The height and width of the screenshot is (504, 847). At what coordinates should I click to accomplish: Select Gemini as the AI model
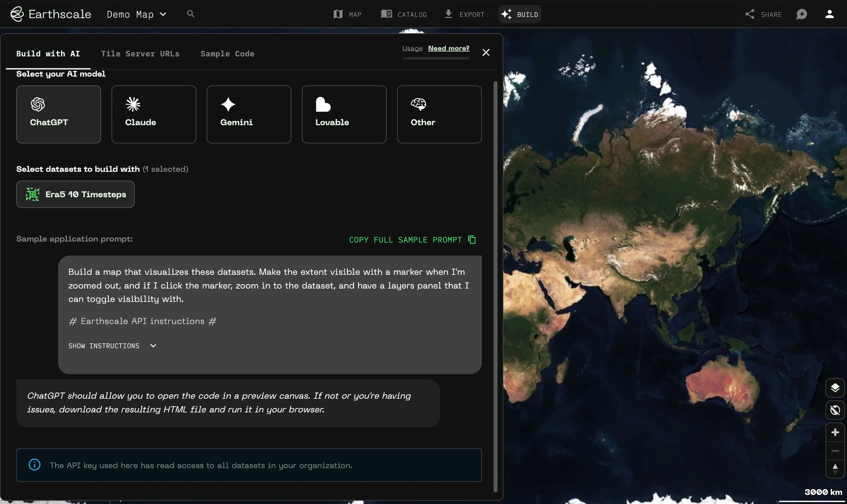[x=249, y=114]
